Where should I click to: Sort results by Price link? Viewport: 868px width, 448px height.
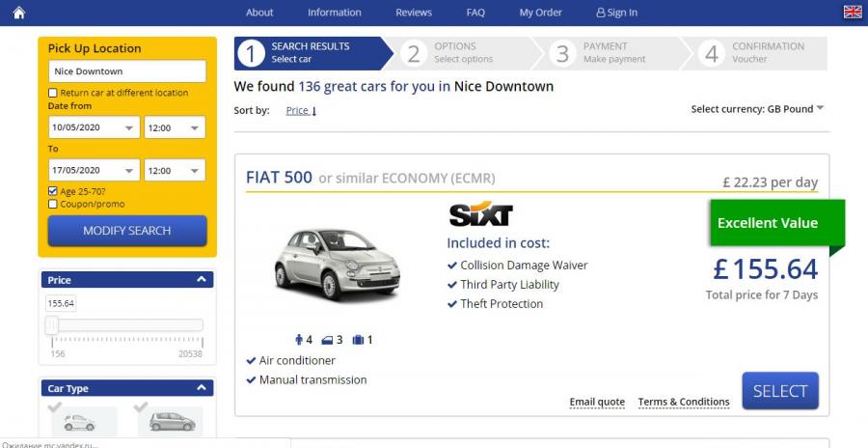coord(301,110)
